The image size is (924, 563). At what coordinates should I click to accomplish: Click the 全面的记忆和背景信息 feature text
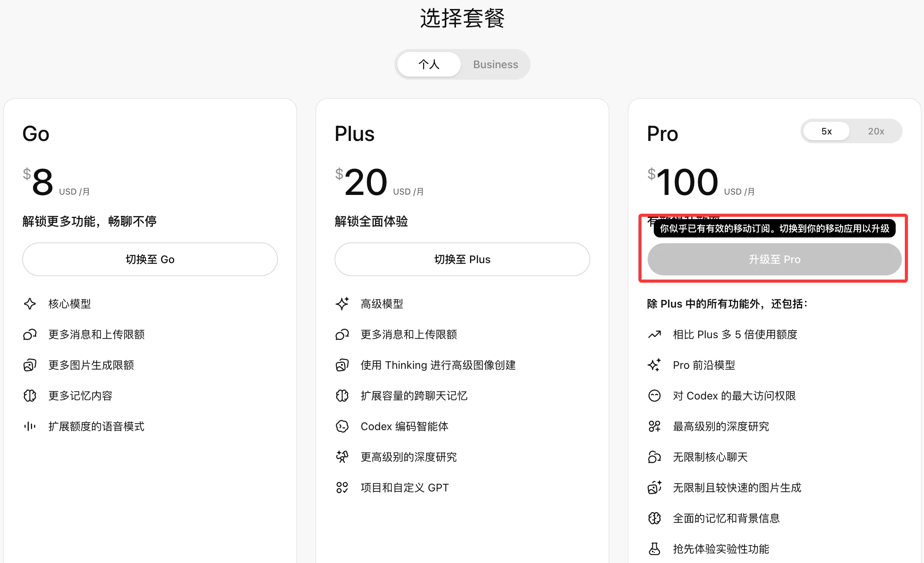726,518
